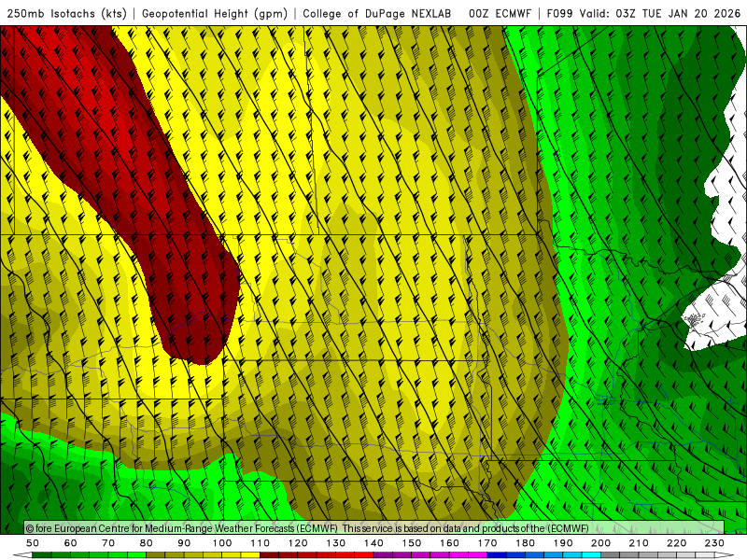The image size is (747, 560).
Task: Click the 'Geopotential Height (gpm)' header text
Action: coord(215,14)
